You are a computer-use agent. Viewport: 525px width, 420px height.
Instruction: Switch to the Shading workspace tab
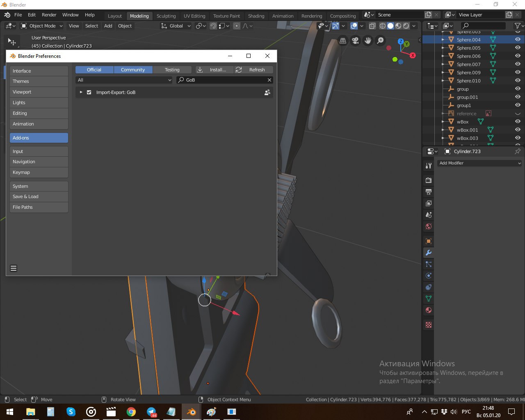pos(256,16)
